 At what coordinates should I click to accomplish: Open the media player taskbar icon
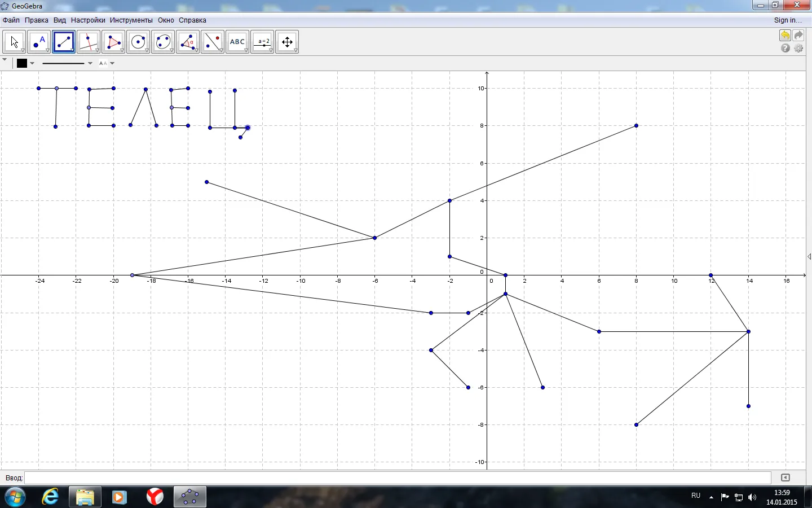[x=119, y=497]
